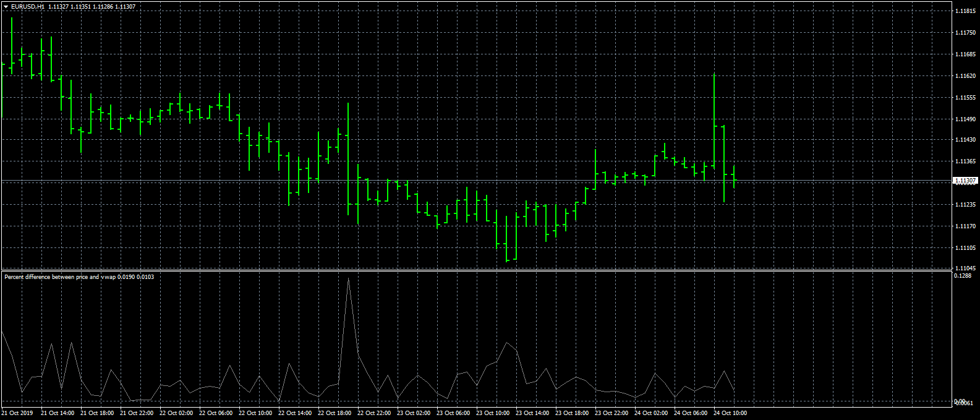Viewport: 980px width, 420px height.
Task: Click the 21 Oct 18:00 time label
Action: click(x=97, y=413)
